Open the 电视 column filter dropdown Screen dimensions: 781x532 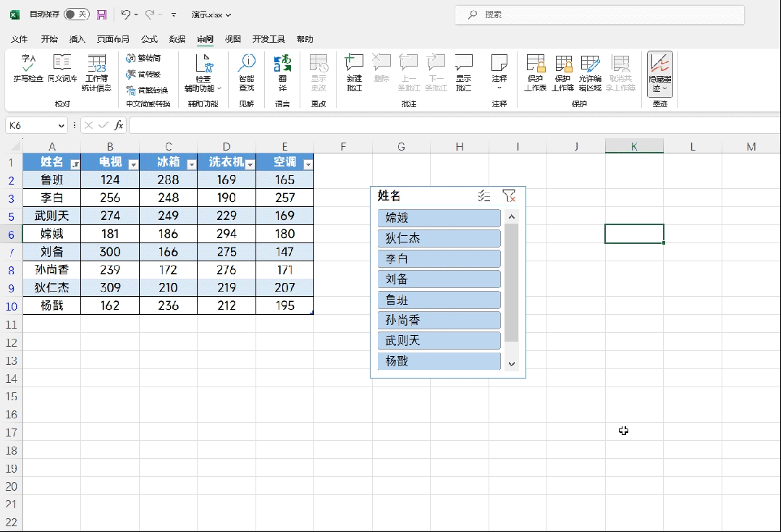click(133, 164)
